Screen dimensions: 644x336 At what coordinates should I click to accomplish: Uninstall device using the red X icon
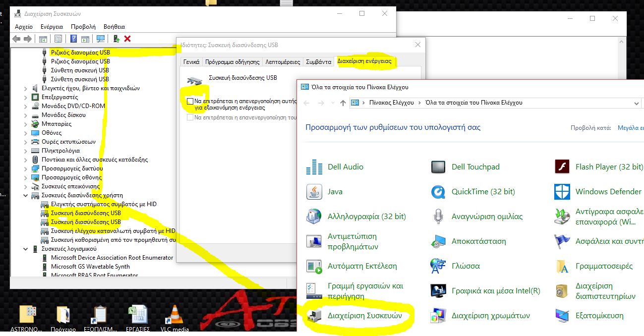click(127, 39)
